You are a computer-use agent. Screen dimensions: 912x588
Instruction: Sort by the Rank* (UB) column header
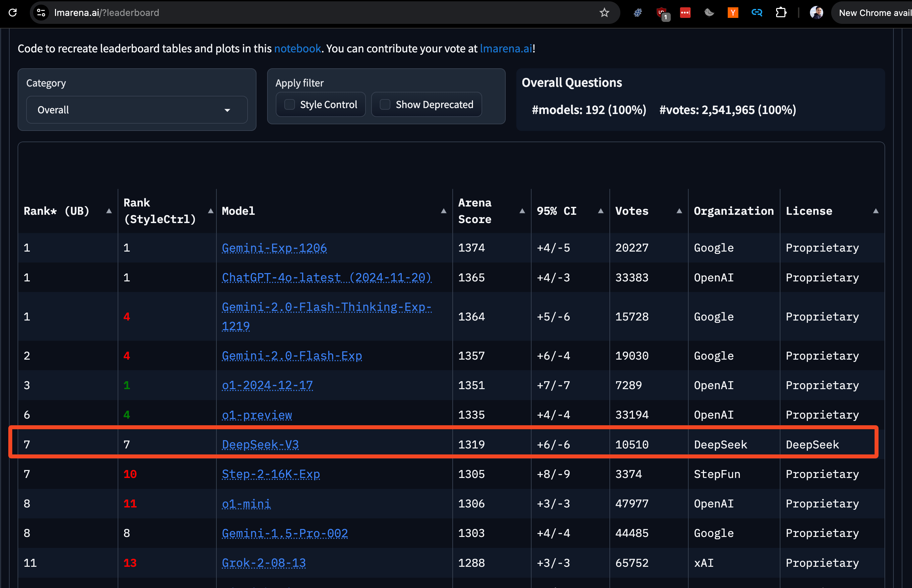(x=56, y=211)
